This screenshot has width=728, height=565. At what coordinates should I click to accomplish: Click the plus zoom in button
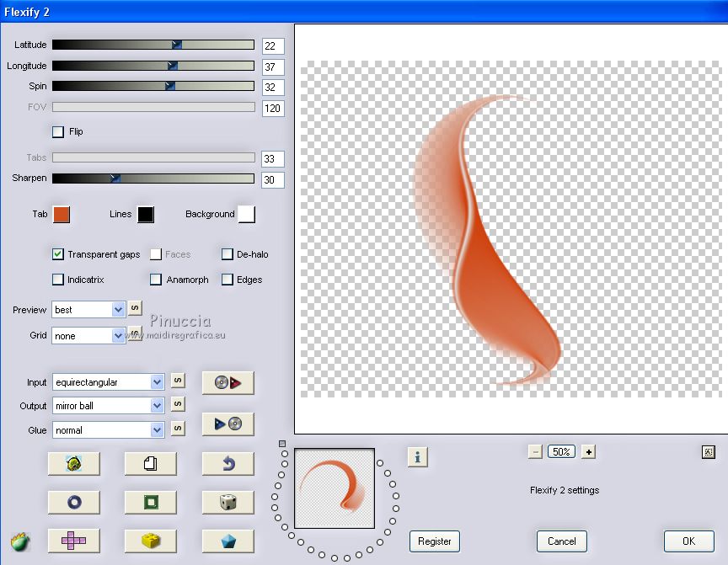point(589,452)
